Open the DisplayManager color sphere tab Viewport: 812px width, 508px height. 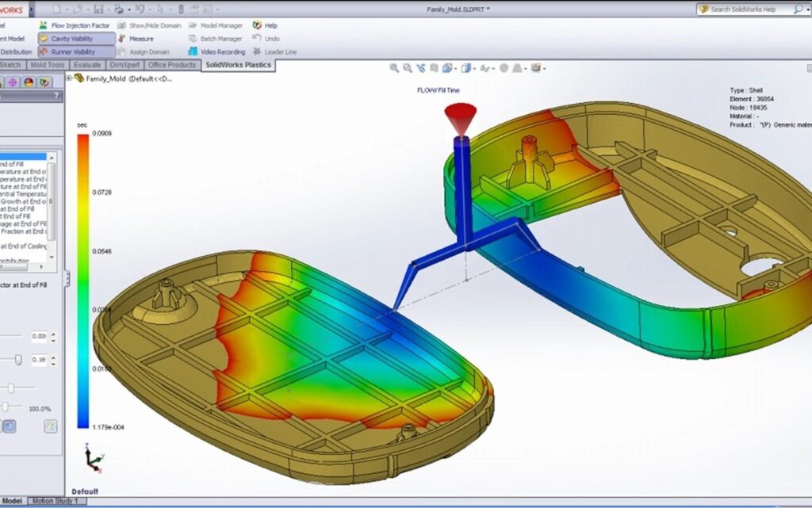[29, 82]
